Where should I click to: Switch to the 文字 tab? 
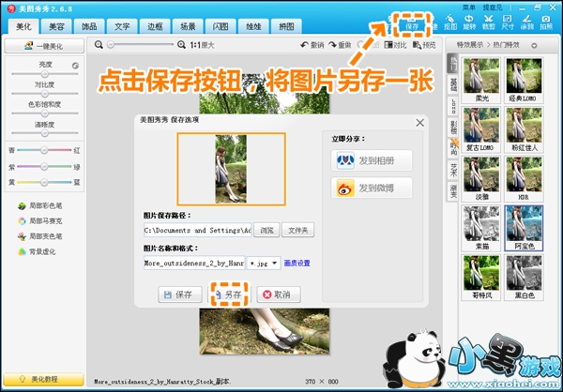click(x=122, y=26)
